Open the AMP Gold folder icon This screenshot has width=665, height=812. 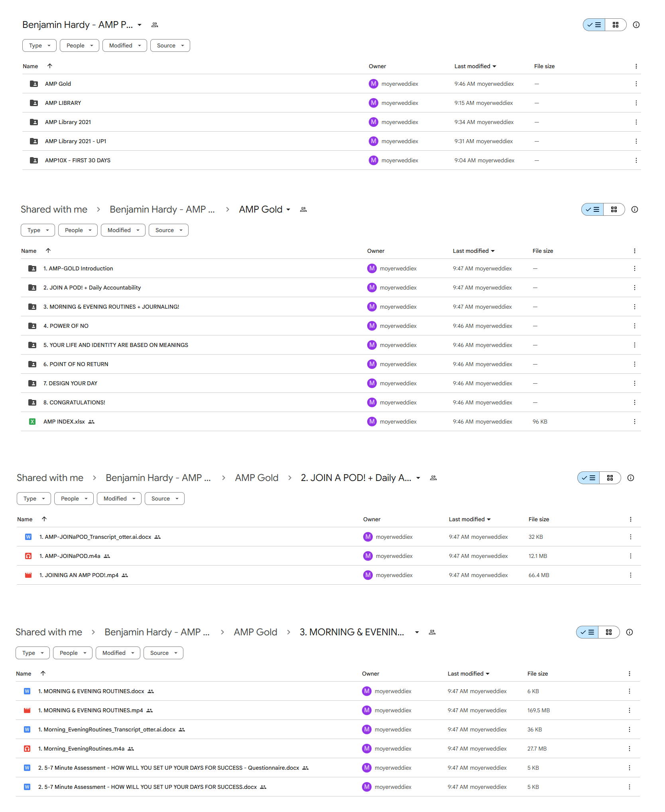tap(34, 84)
